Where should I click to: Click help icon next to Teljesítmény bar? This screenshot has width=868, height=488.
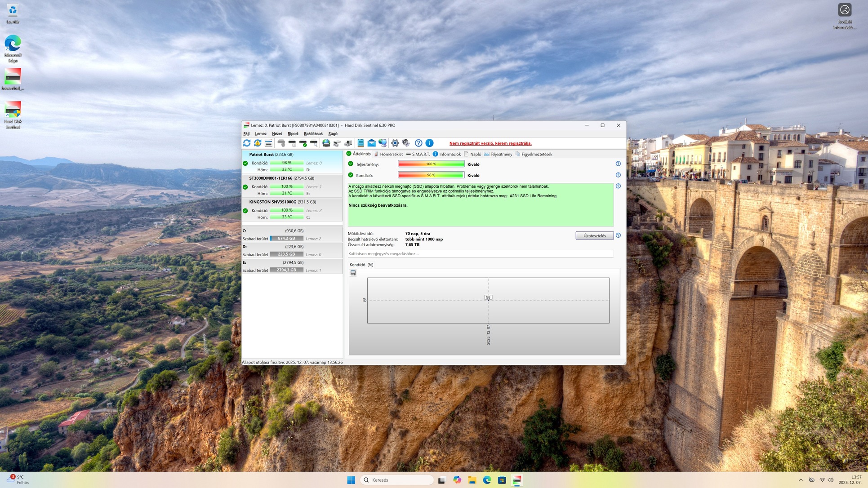[618, 164]
